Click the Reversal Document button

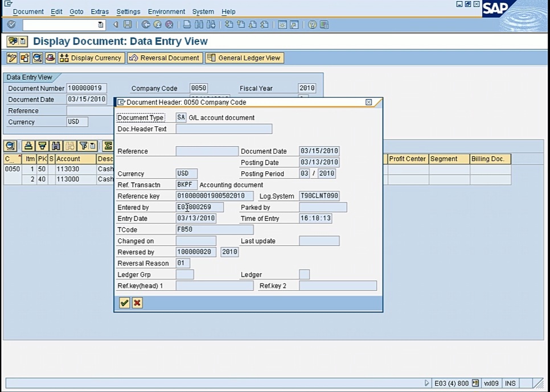click(x=165, y=58)
